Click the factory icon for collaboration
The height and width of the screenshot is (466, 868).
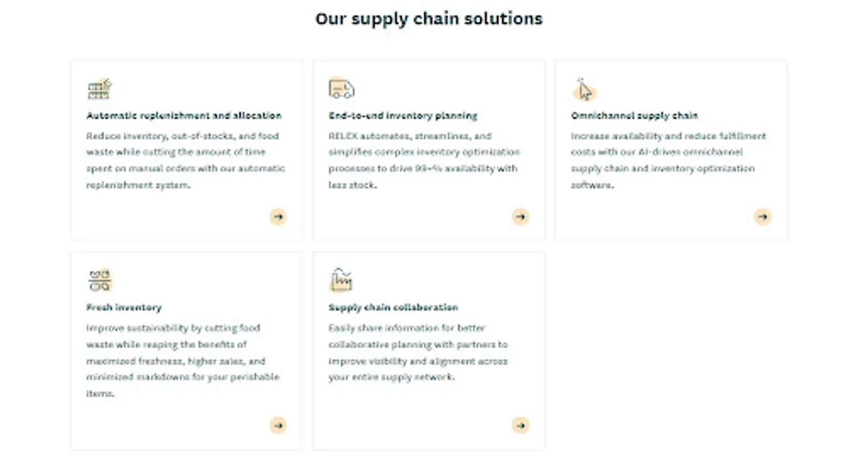tap(341, 280)
